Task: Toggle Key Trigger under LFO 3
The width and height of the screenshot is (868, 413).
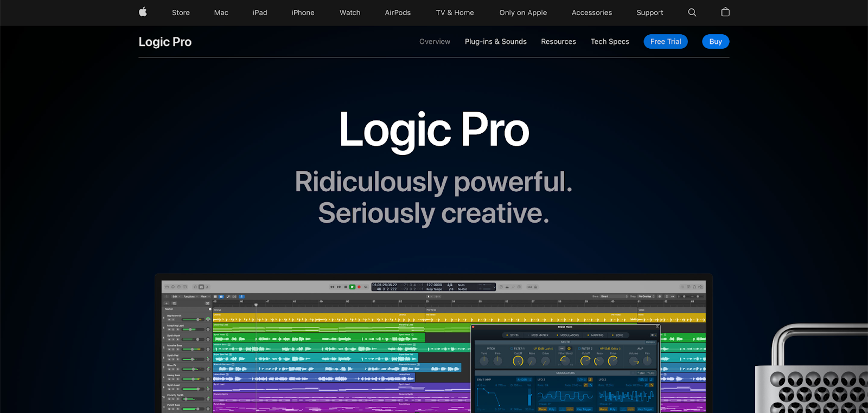Action: [645, 409]
